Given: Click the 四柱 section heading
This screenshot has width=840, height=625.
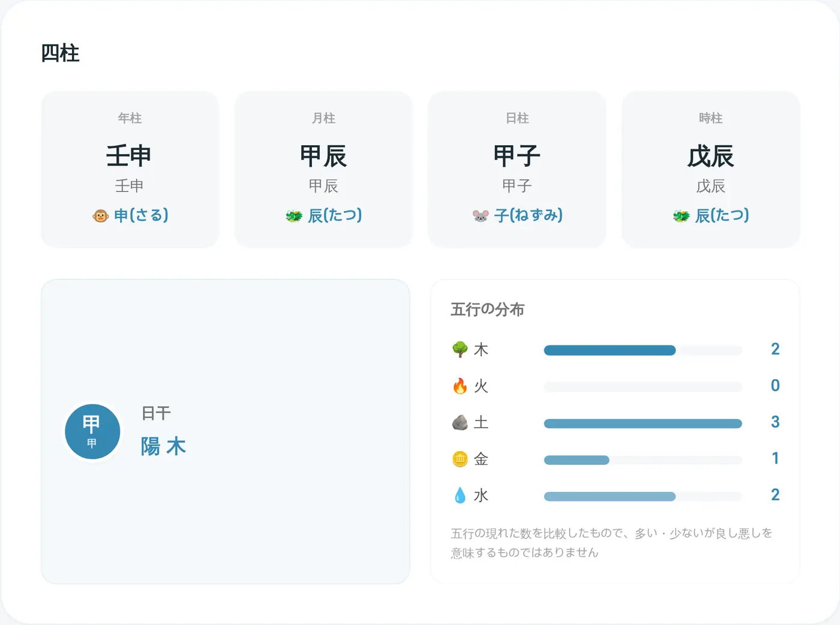Looking at the screenshot, I should [60, 53].
